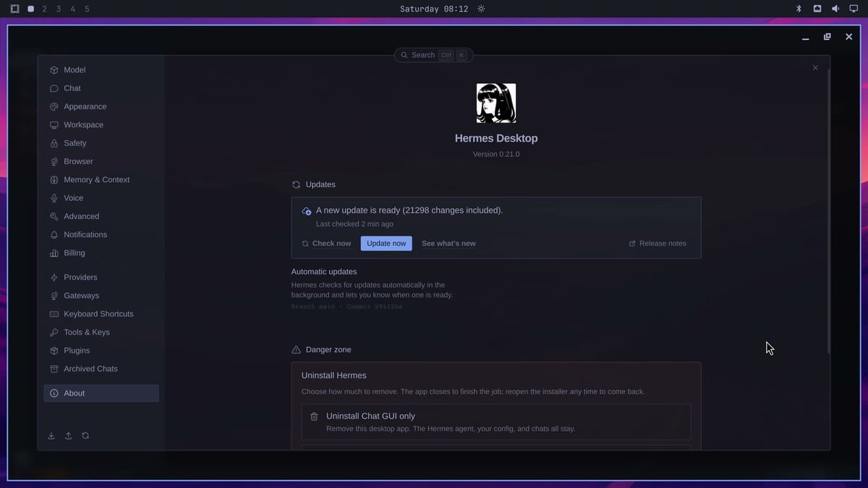Click the Danger zone heading

(328, 350)
